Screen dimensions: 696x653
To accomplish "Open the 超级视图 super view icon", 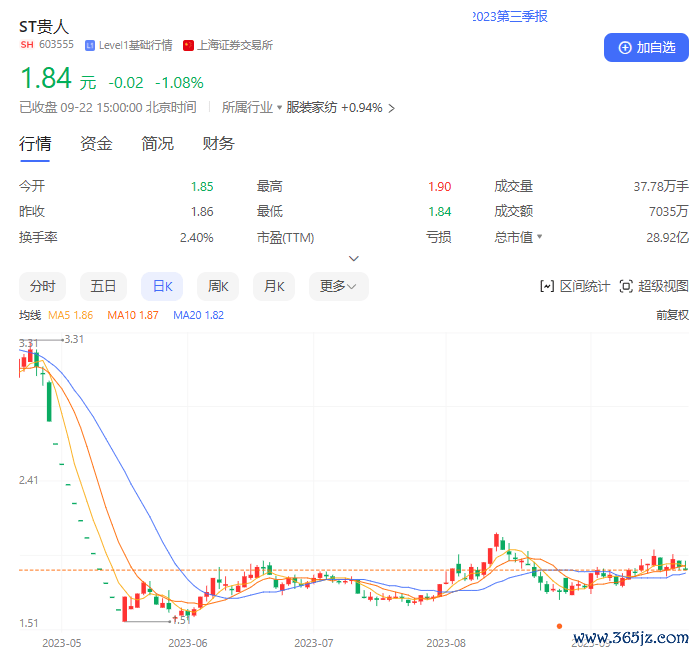I will click(x=626, y=286).
